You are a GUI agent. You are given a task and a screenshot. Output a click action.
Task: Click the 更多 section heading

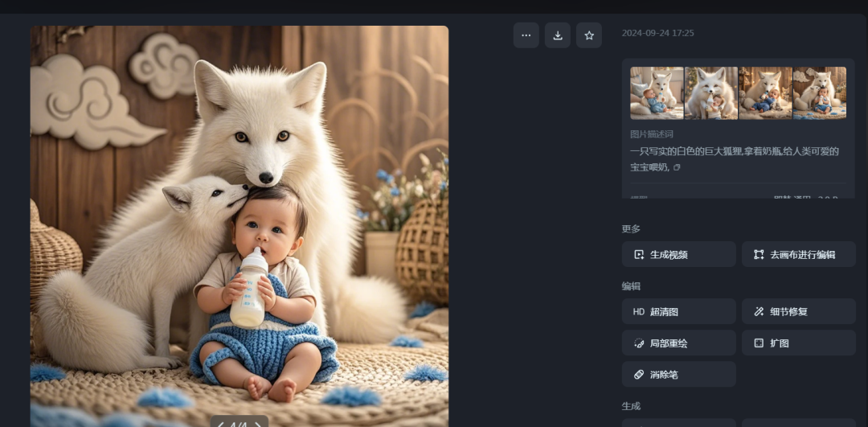tap(631, 228)
